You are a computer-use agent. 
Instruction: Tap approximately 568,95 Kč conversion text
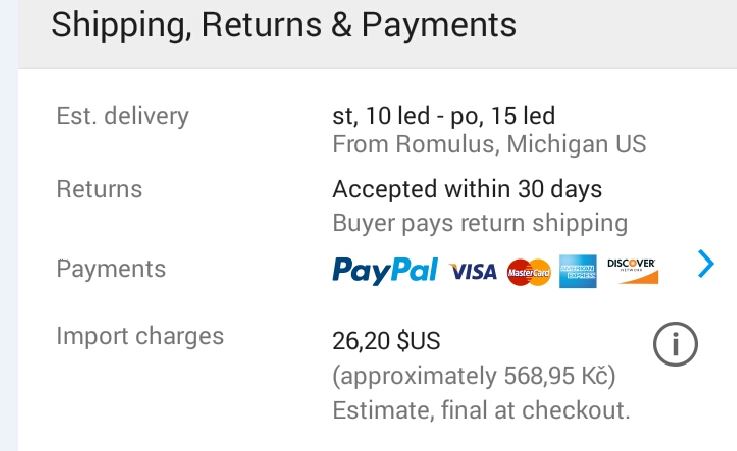click(x=474, y=377)
